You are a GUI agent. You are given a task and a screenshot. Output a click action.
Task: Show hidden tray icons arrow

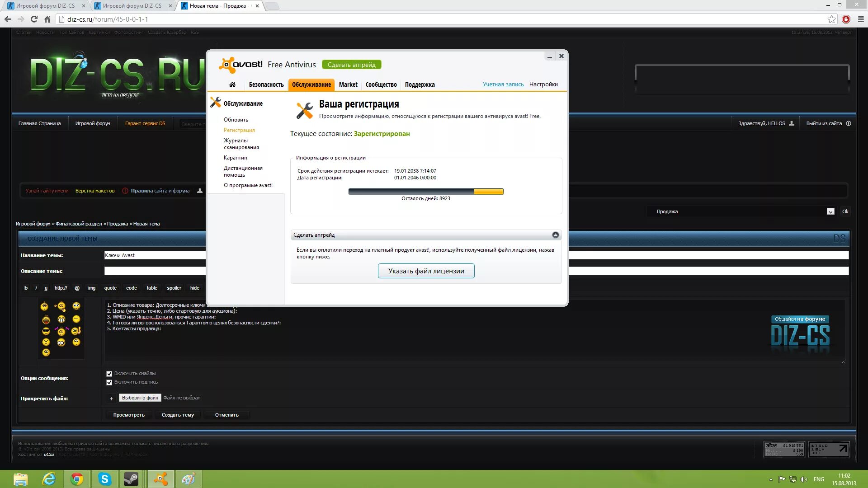771,479
